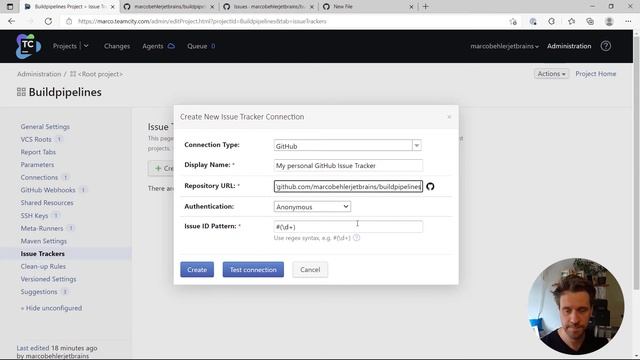The height and width of the screenshot is (360, 640).
Task: Open General Settings in sidebar
Action: point(45,127)
